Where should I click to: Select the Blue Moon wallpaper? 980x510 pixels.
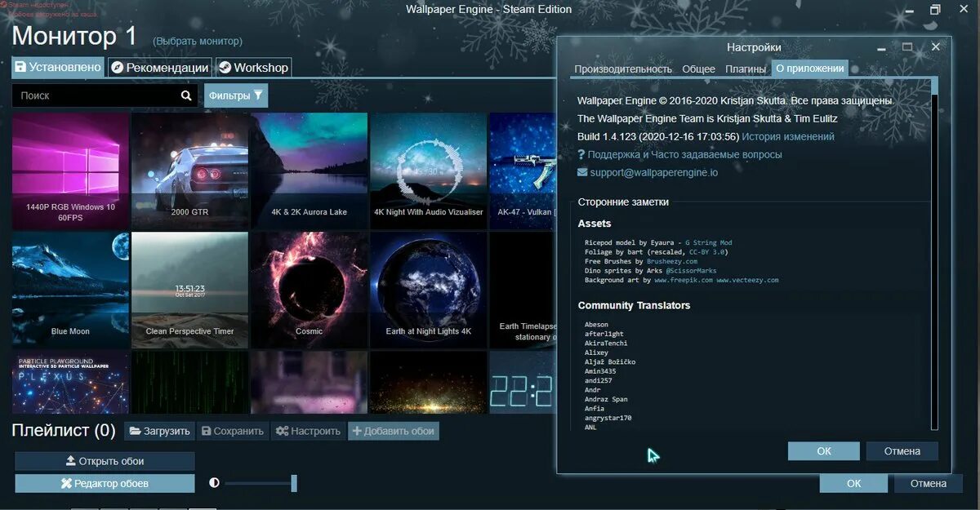[x=70, y=290]
